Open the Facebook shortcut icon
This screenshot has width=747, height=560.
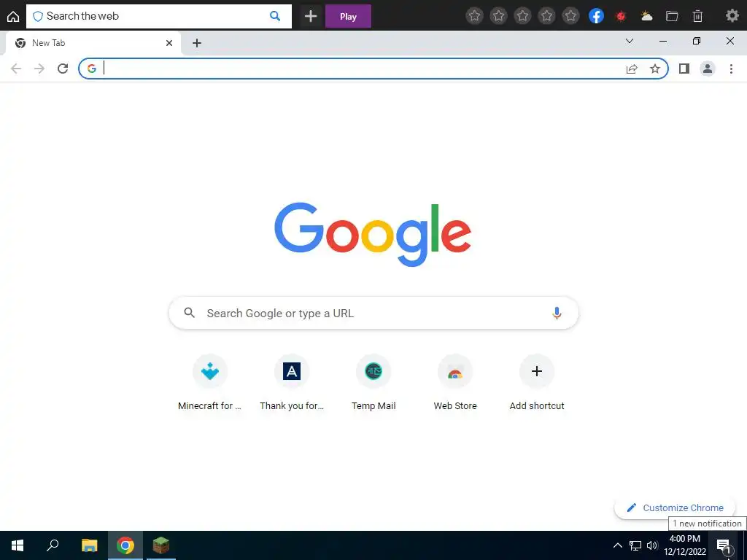pos(596,16)
